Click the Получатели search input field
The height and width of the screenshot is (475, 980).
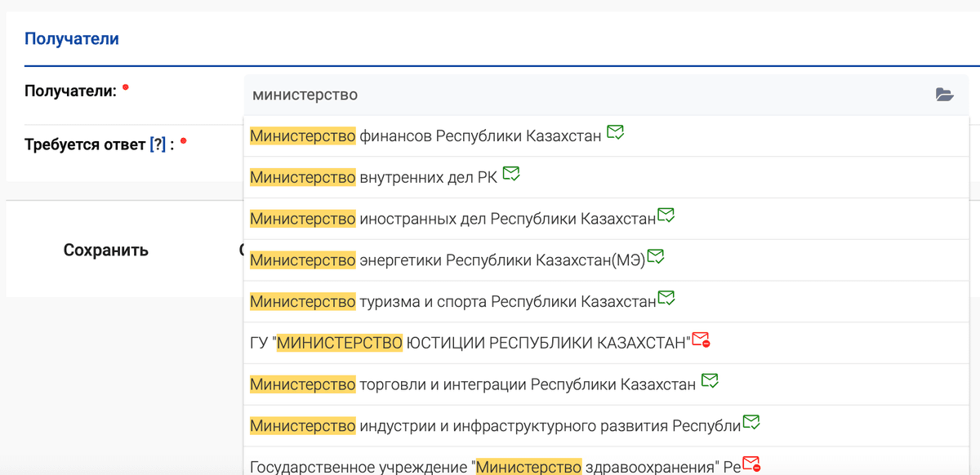[x=588, y=95]
